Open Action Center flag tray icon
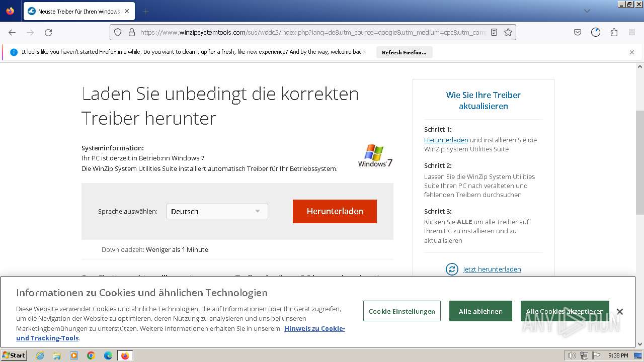Screen dimensions: 644x362 click(596, 355)
